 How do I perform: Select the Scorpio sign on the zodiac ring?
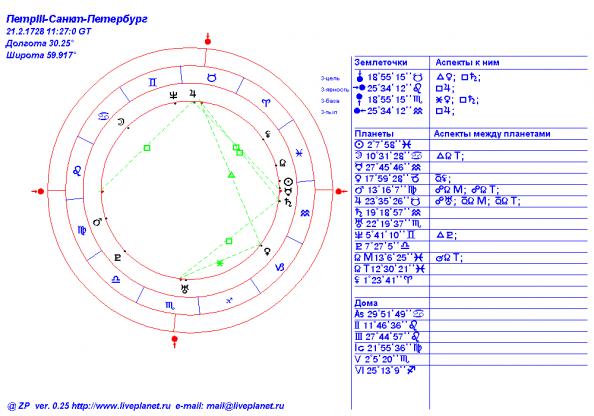pyautogui.click(x=170, y=306)
